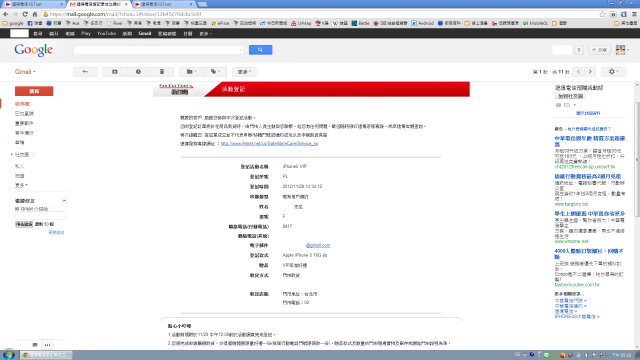Expand search options arrow in search box
This screenshot has height=360, width=640.
[x=240, y=50]
